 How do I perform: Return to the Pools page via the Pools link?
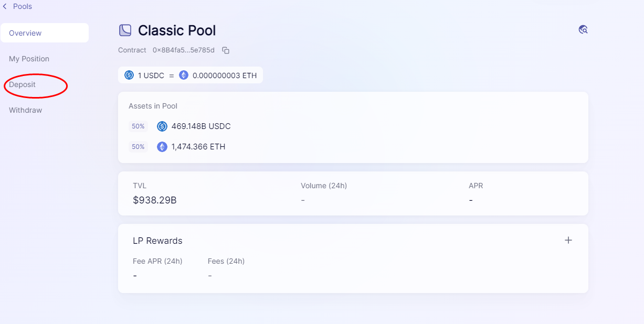[x=23, y=6]
